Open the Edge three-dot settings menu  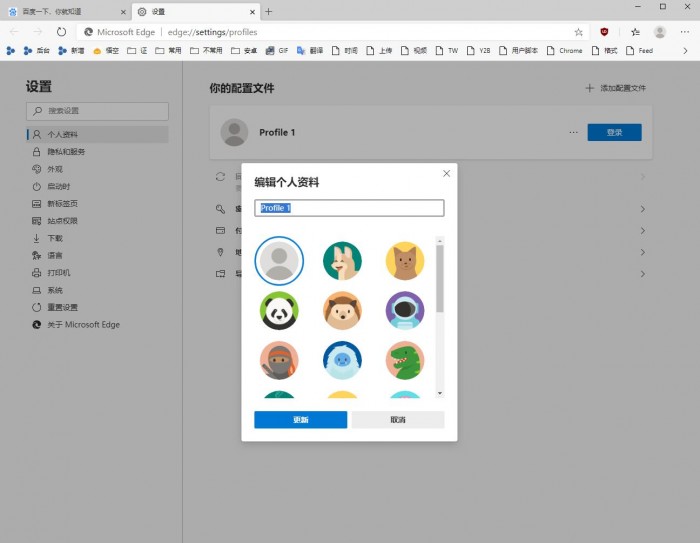685,32
